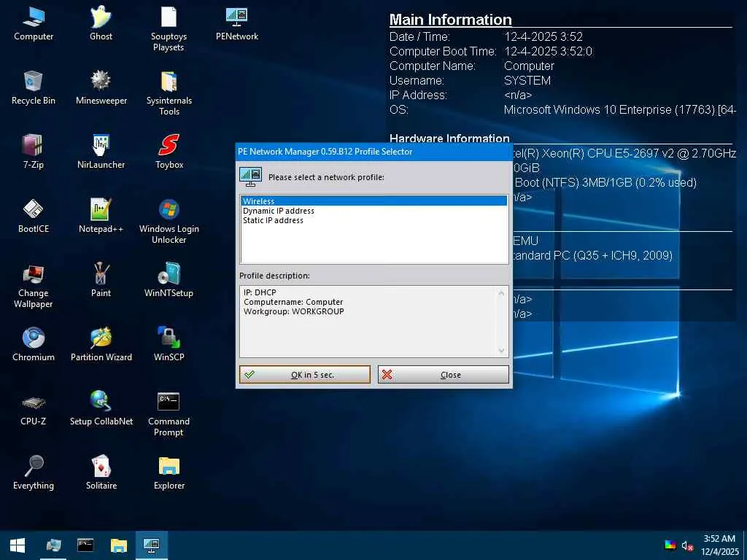Open the Windows Start menu
Viewport: 747px width, 560px height.
(x=18, y=545)
